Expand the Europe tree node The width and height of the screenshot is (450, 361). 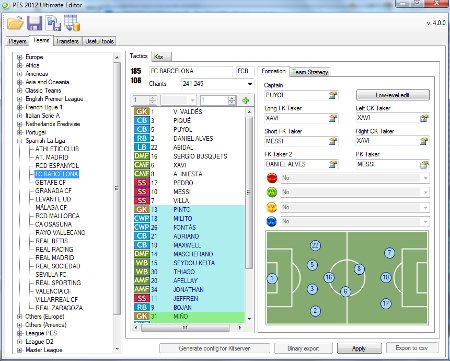click(x=19, y=57)
